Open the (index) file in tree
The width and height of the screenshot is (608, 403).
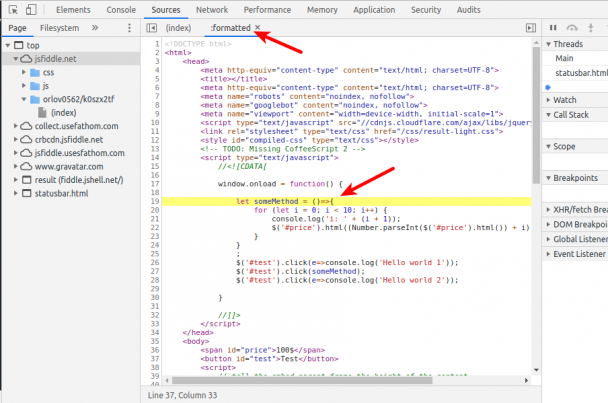point(64,112)
